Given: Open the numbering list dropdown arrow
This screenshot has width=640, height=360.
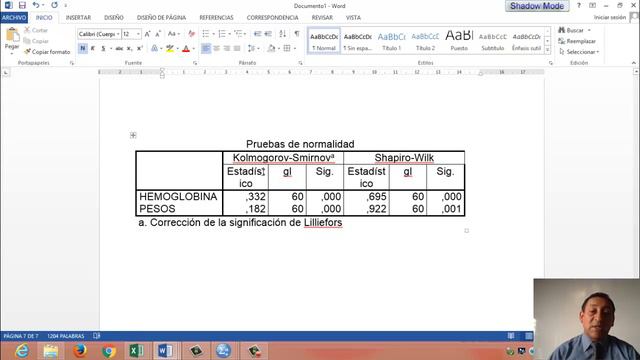Looking at the screenshot, I should tap(229, 34).
